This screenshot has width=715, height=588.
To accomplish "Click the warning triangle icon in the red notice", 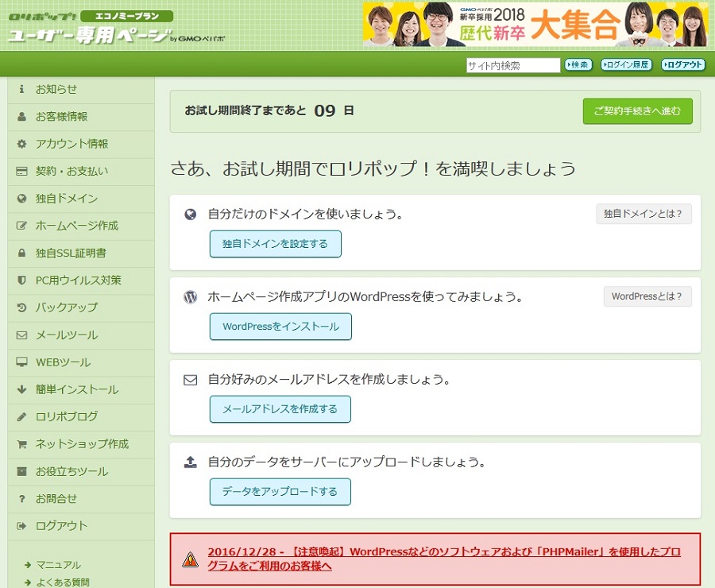I will pos(190,559).
